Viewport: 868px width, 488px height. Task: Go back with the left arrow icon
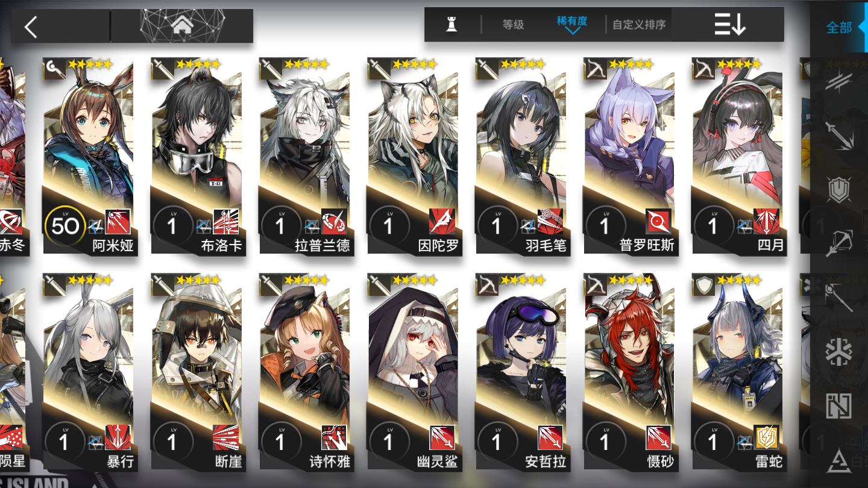pos(31,27)
